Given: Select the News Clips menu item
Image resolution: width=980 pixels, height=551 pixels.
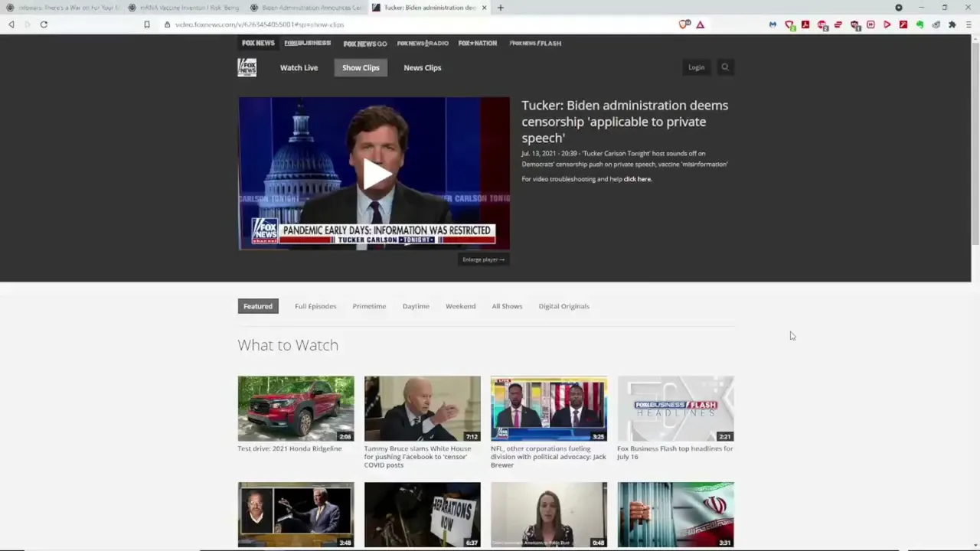Looking at the screenshot, I should coord(423,67).
